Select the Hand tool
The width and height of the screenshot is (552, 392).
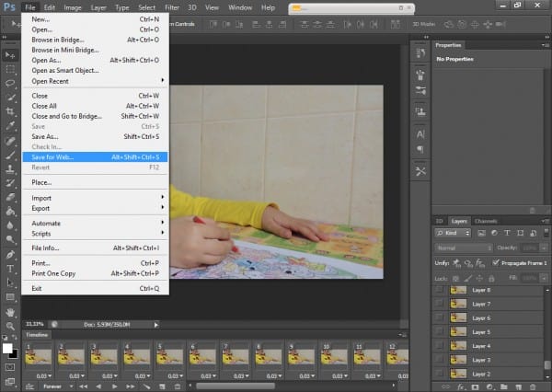coord(10,311)
